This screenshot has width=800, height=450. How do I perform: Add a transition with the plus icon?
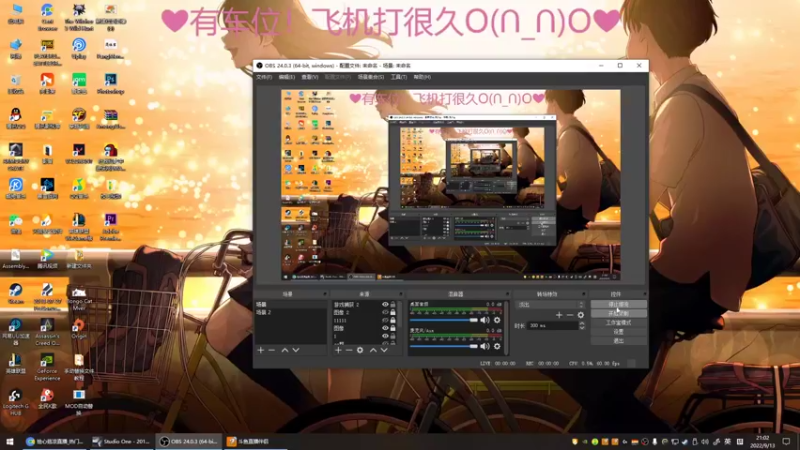click(x=559, y=315)
